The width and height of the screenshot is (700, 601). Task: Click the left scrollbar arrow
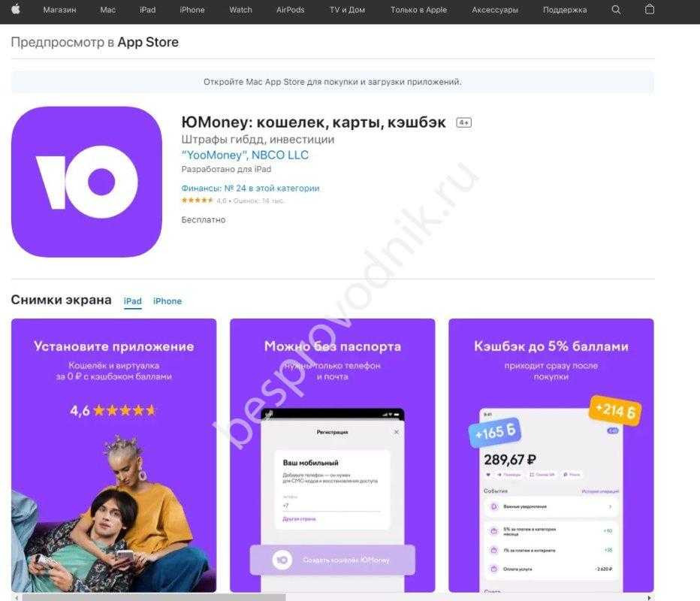pyautogui.click(x=17, y=597)
